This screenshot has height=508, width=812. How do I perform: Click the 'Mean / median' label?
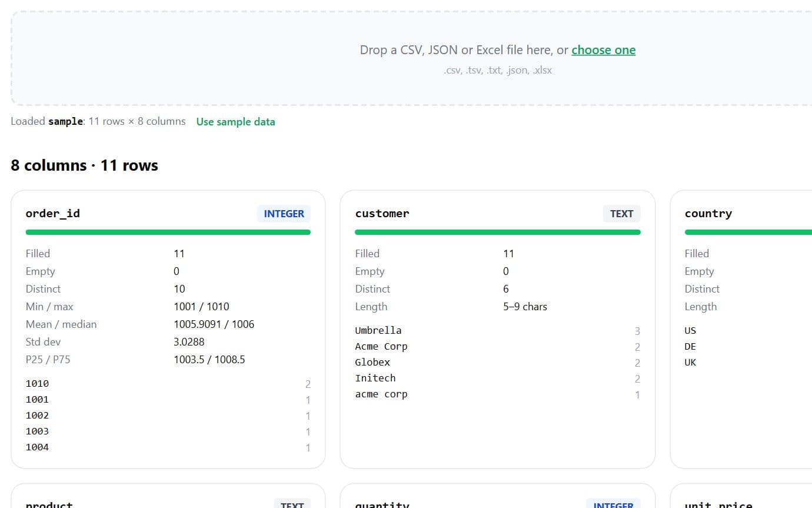coord(61,324)
